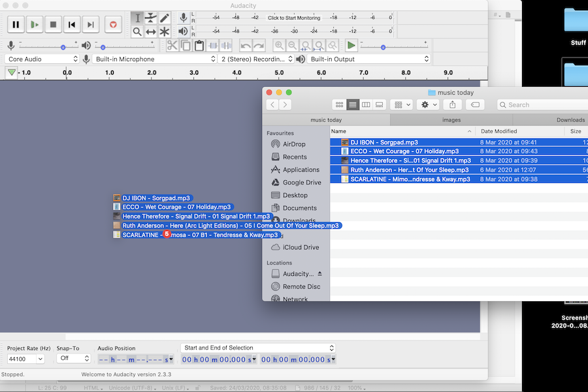588x392 pixels.
Task: Redo the last undone action
Action: tap(259, 46)
